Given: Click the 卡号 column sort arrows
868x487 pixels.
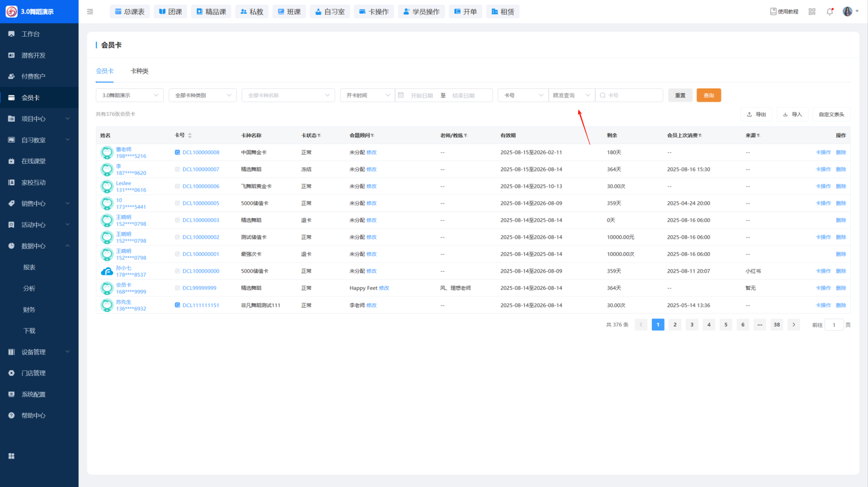Looking at the screenshot, I should (190, 136).
